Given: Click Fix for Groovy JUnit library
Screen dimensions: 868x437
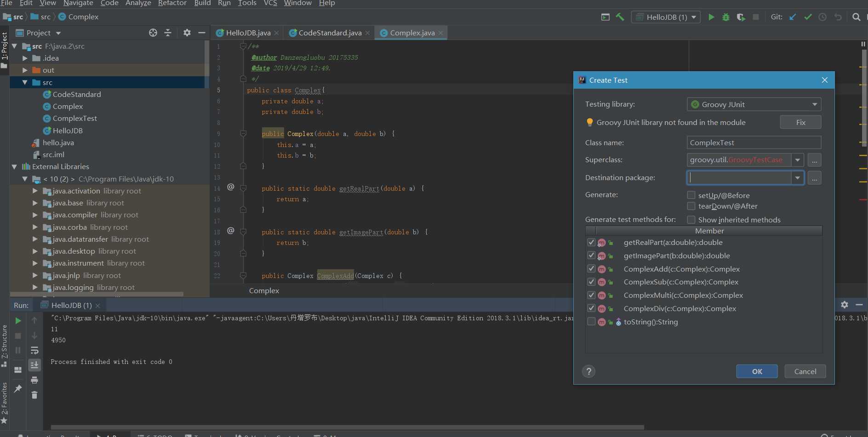Looking at the screenshot, I should tap(800, 122).
